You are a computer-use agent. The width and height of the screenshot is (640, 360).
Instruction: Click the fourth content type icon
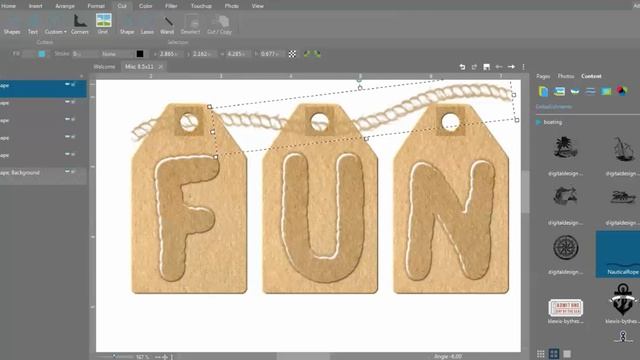[590, 91]
